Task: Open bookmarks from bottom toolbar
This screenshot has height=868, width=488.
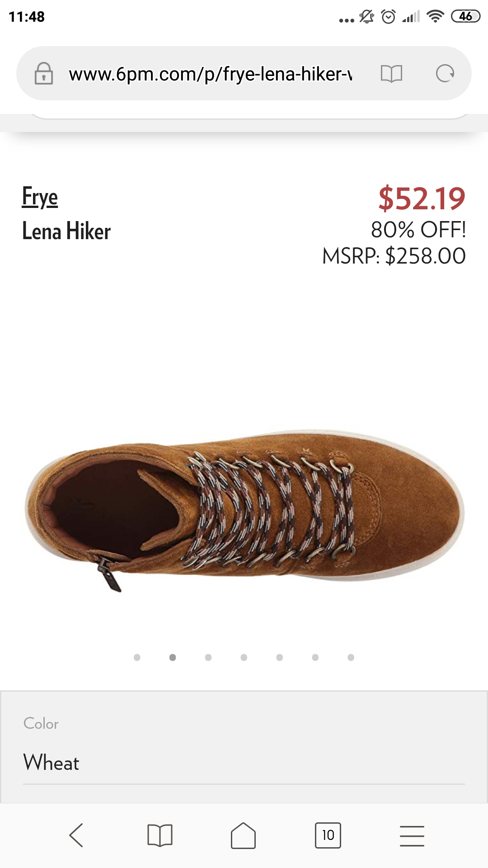Action: [x=160, y=835]
